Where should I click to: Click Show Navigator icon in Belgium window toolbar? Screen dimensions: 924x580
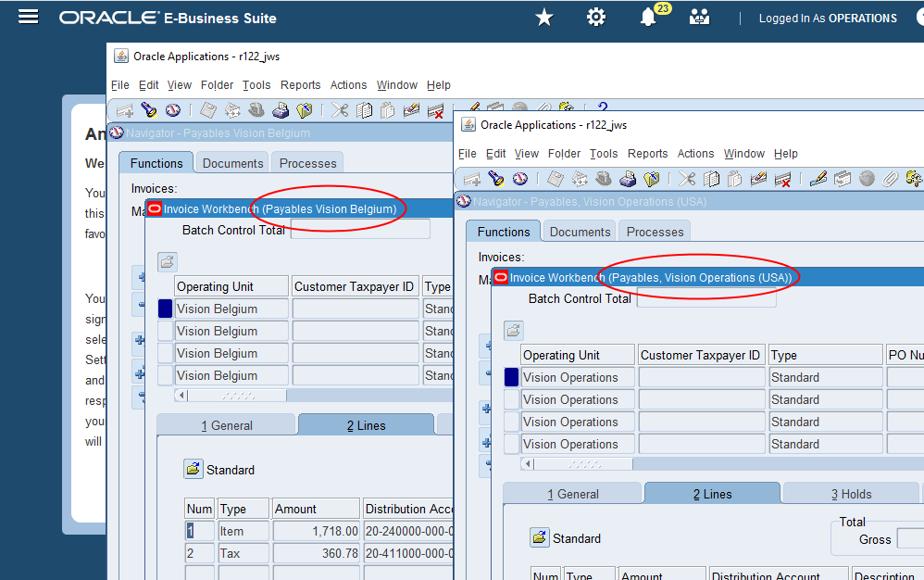point(172,110)
